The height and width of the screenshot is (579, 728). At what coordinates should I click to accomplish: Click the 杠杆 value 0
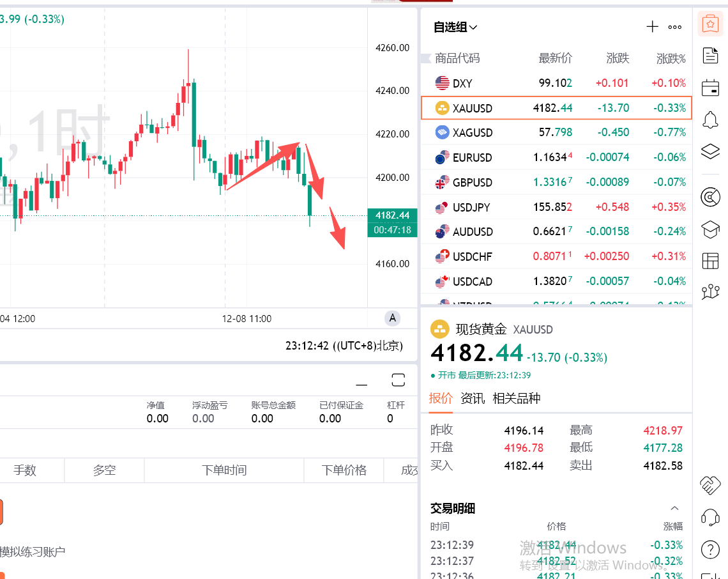tap(390, 419)
